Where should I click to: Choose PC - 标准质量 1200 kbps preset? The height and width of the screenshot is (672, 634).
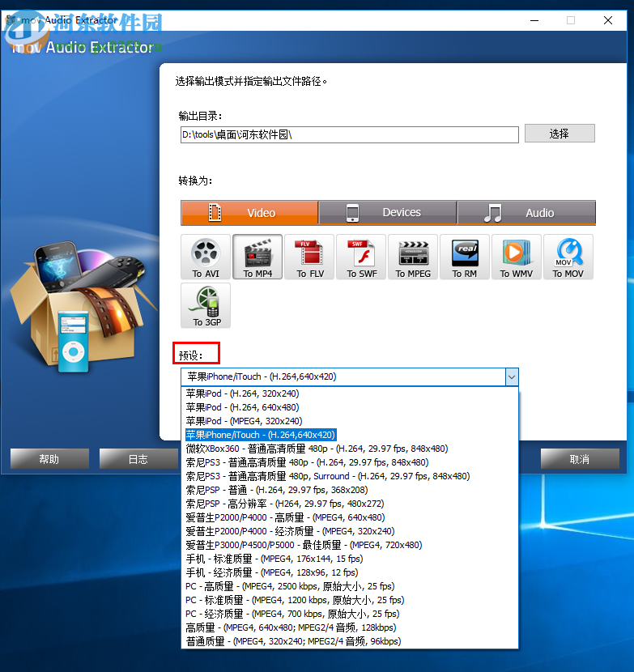(350, 600)
